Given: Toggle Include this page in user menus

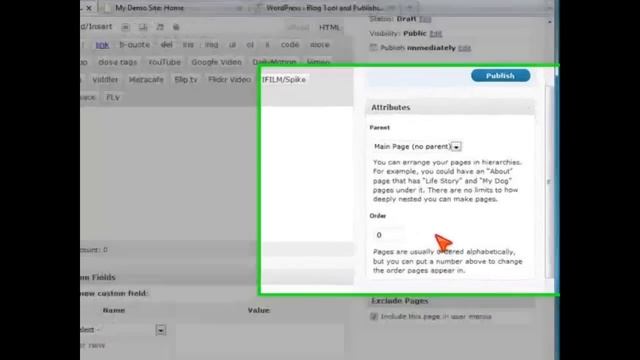Looking at the screenshot, I should tap(373, 317).
